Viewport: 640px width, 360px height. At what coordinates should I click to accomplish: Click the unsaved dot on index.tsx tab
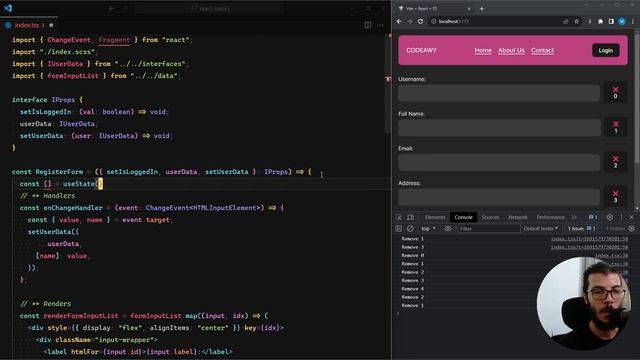point(51,25)
